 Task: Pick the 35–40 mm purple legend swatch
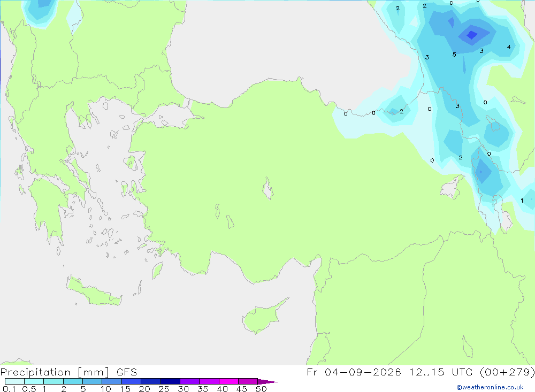pos(209,381)
